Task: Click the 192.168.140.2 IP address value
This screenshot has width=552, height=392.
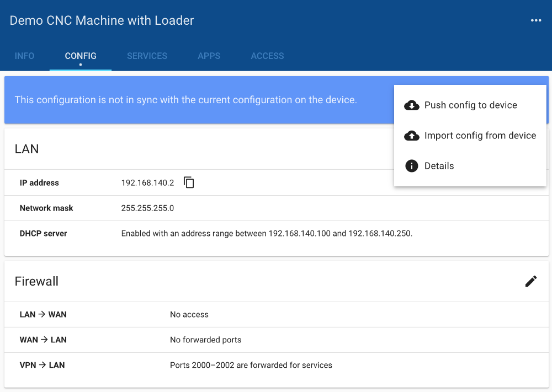Action: coord(147,182)
